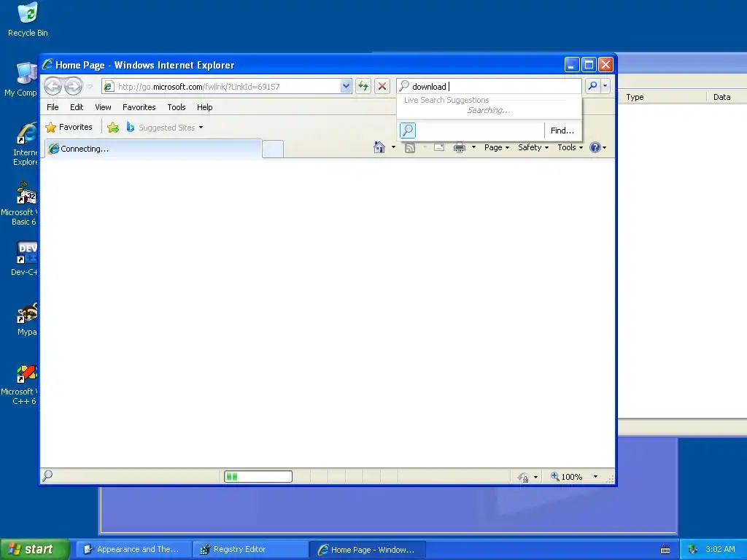The image size is (747, 560).
Task: Expand the Home button dropdown arrow
Action: (393, 147)
